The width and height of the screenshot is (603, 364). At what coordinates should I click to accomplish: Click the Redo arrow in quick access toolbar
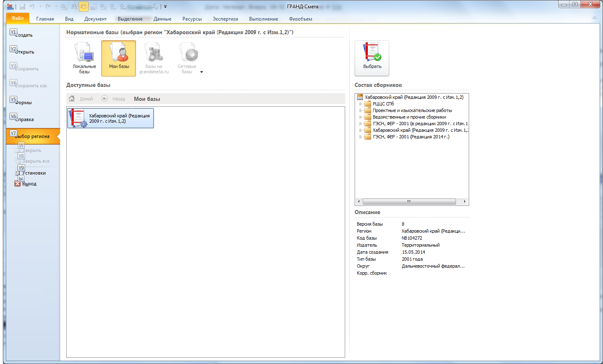pos(48,7)
